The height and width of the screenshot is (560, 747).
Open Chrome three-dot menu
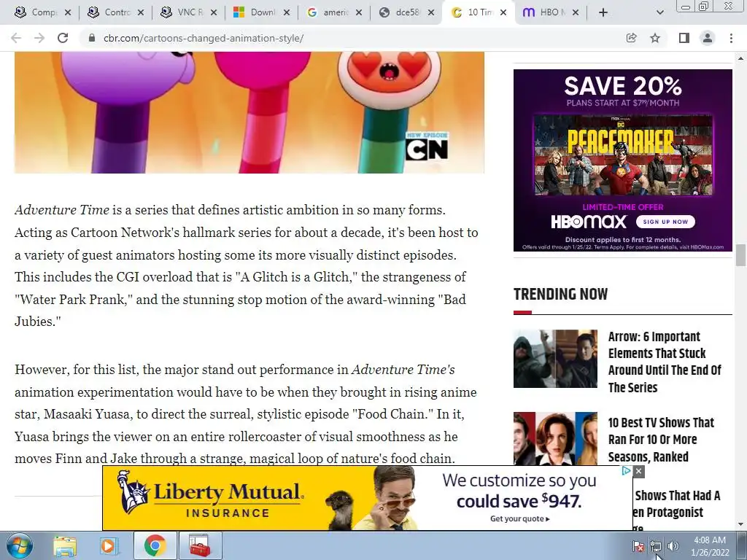731,38
